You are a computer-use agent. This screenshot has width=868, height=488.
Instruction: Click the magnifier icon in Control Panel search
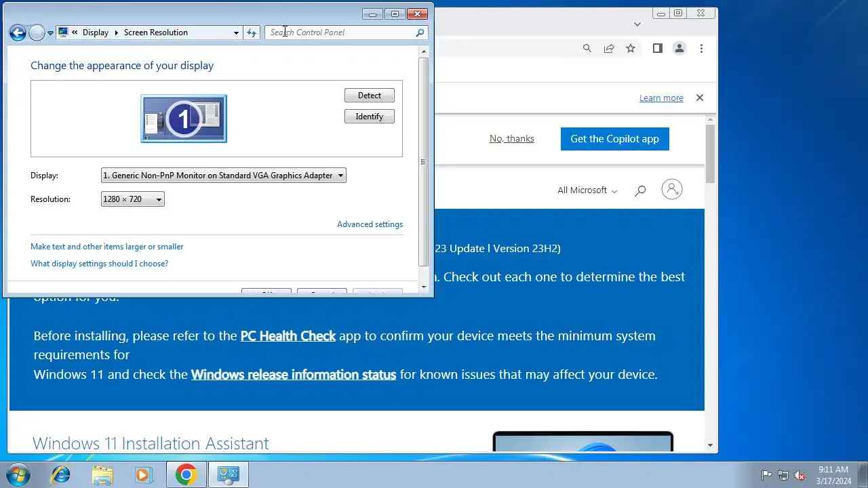point(420,33)
